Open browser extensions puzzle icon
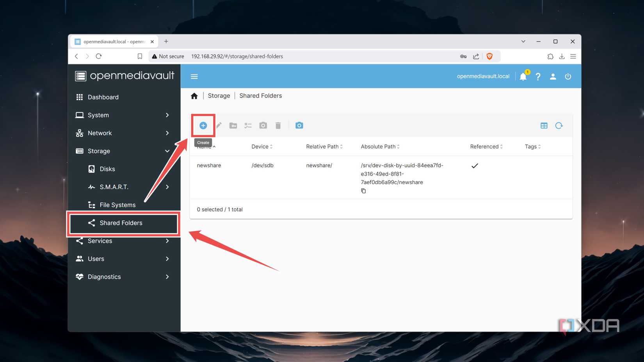This screenshot has width=644, height=362. pos(550,56)
